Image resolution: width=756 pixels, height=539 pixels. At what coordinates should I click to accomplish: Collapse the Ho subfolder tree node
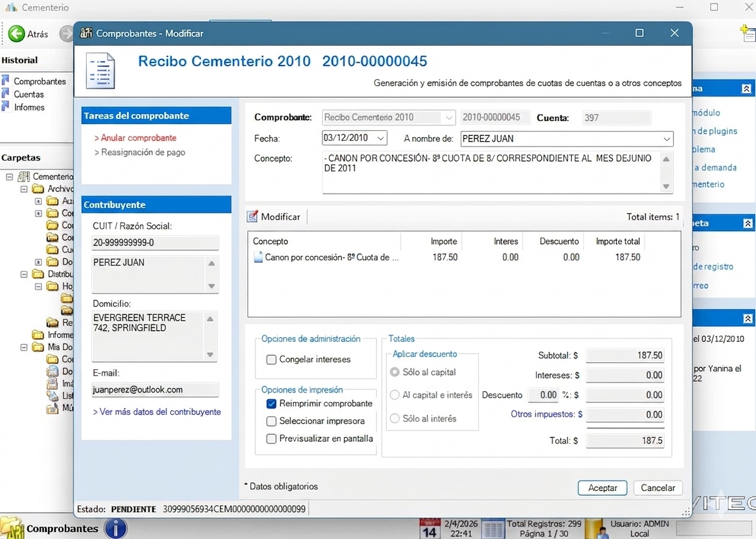pyautogui.click(x=38, y=286)
